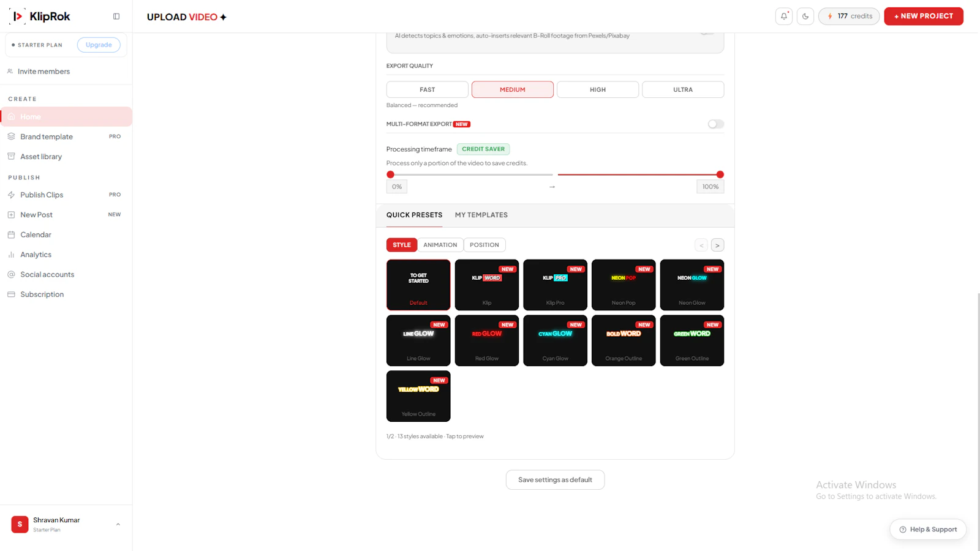Switch to Quick Presets tab

(x=414, y=215)
